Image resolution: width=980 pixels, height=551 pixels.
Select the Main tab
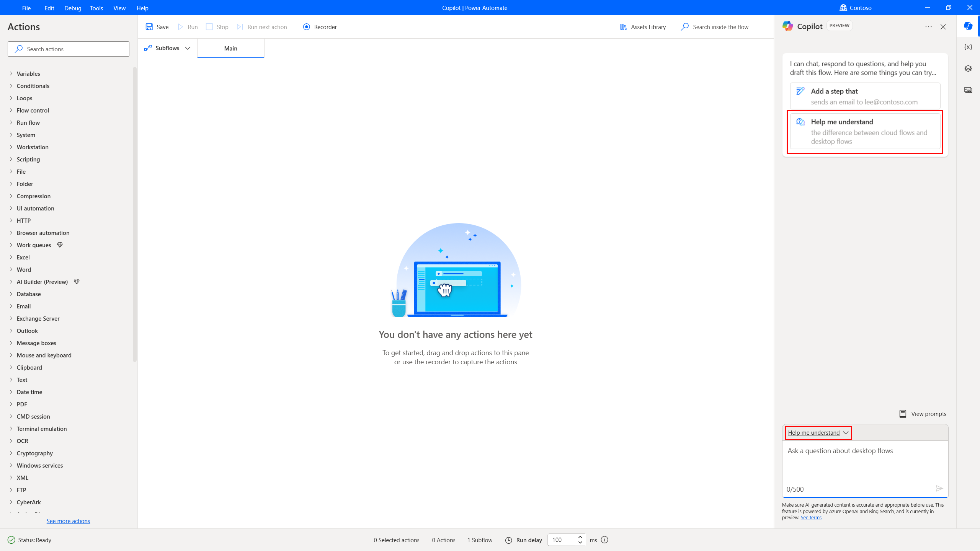pyautogui.click(x=230, y=49)
